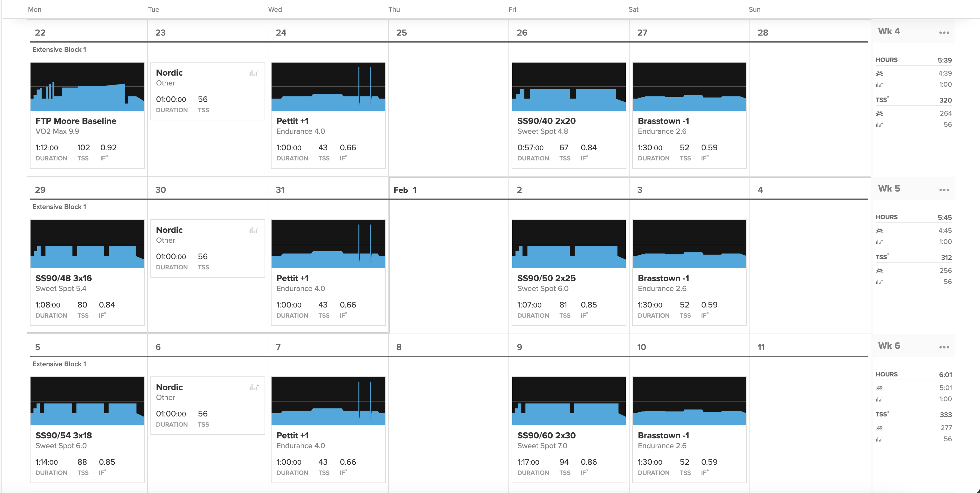Viewport: 980px width, 493px height.
Task: Click the Wk 5 total TSS value 312
Action: pyautogui.click(x=946, y=257)
